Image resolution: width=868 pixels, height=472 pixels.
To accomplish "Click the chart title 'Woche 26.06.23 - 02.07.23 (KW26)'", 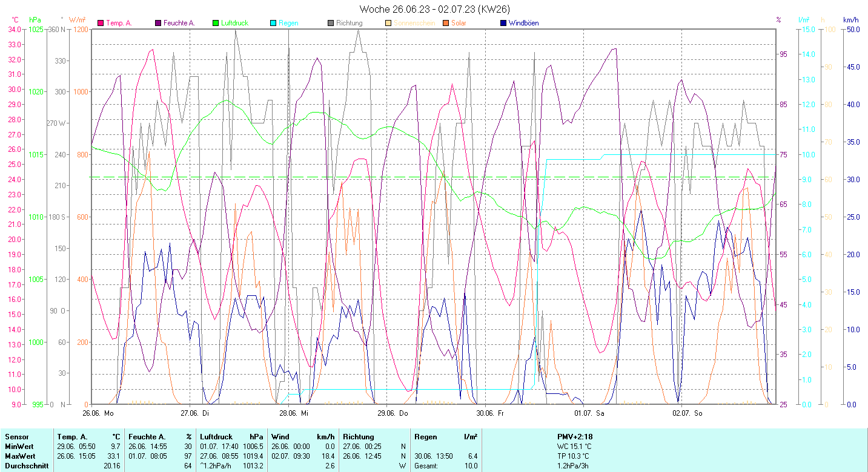I will click(434, 9).
